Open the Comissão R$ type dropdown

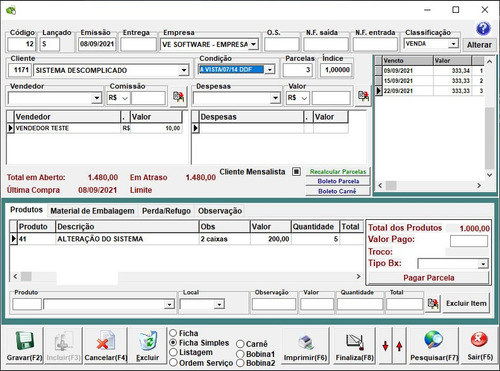click(x=125, y=98)
